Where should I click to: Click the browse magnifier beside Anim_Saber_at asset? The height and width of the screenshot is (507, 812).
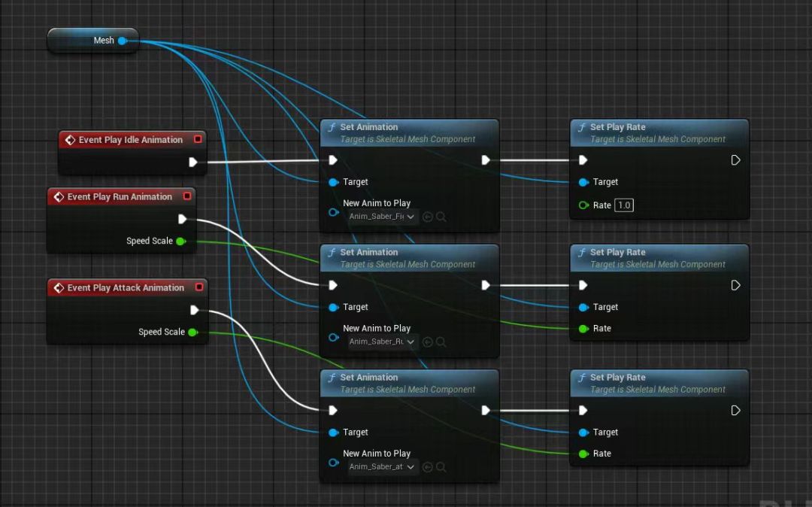pyautogui.click(x=441, y=467)
